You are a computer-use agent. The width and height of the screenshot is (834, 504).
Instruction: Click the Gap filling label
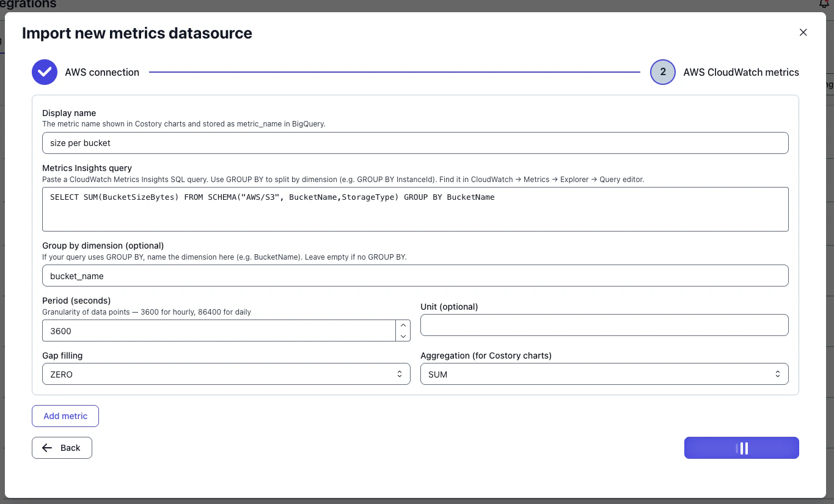click(62, 356)
